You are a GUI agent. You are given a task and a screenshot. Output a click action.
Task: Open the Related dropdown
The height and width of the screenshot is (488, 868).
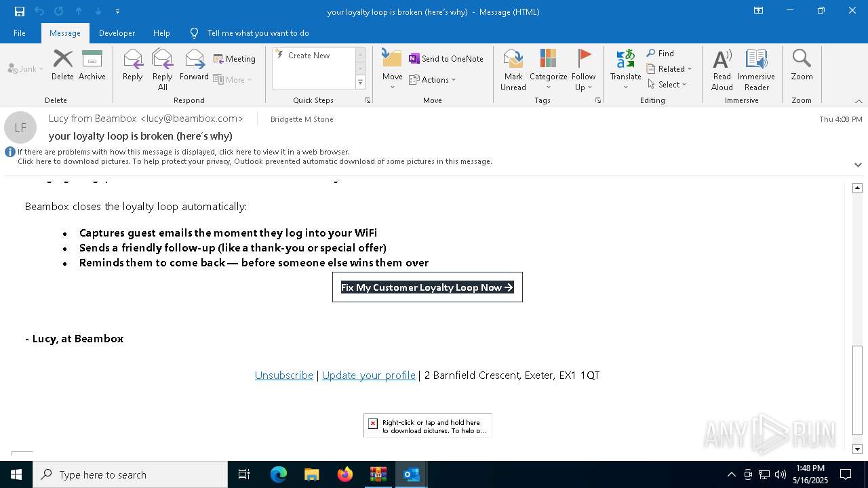(x=669, y=69)
